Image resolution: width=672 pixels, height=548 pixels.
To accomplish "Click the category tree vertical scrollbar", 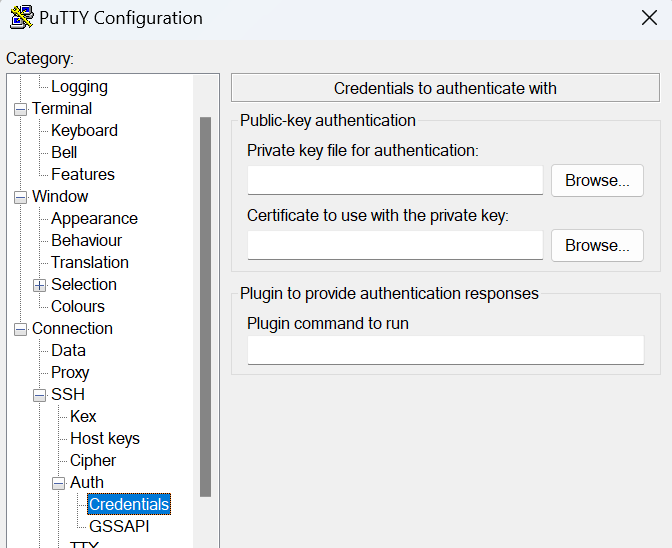I will [x=206, y=307].
